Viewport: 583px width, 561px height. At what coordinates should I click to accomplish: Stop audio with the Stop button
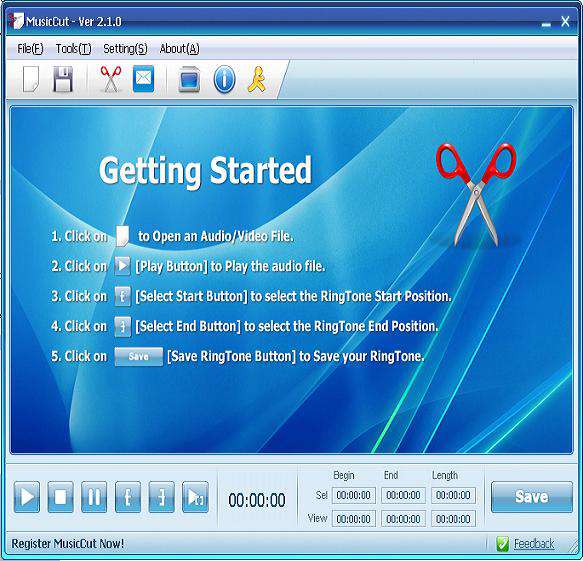[x=61, y=497]
